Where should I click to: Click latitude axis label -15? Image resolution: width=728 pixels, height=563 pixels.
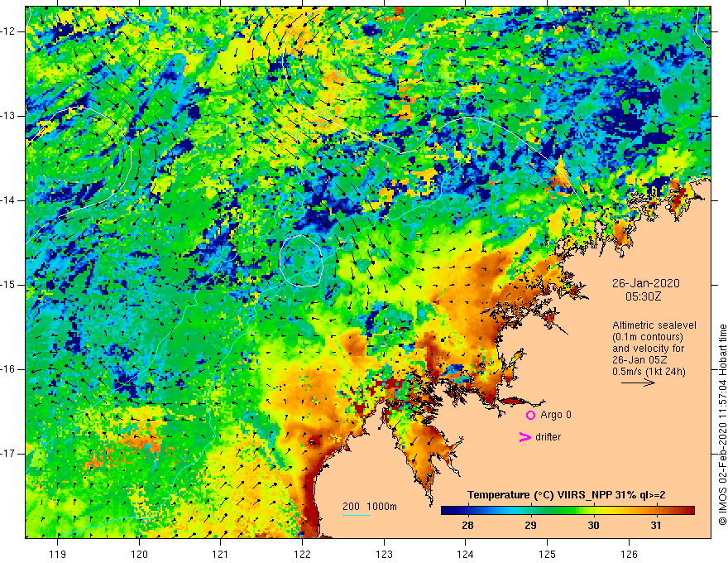pyautogui.click(x=9, y=285)
